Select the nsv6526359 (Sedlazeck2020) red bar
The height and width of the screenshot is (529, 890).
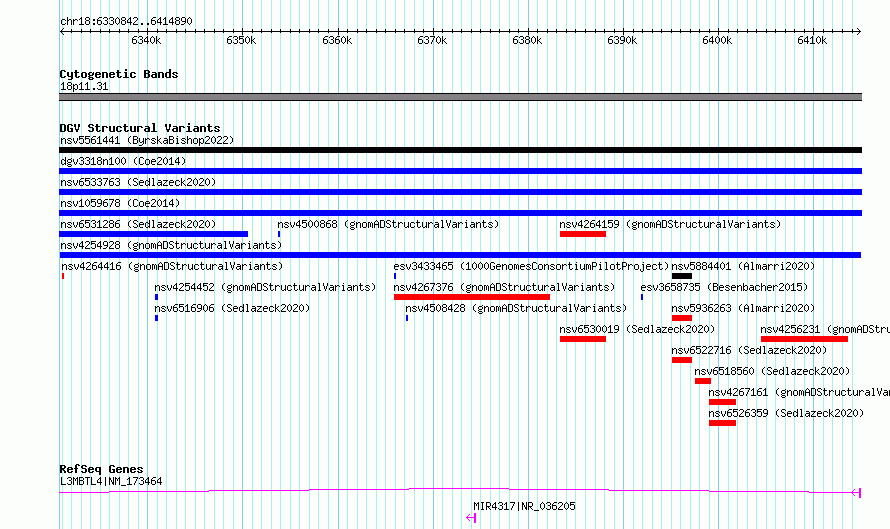[722, 423]
